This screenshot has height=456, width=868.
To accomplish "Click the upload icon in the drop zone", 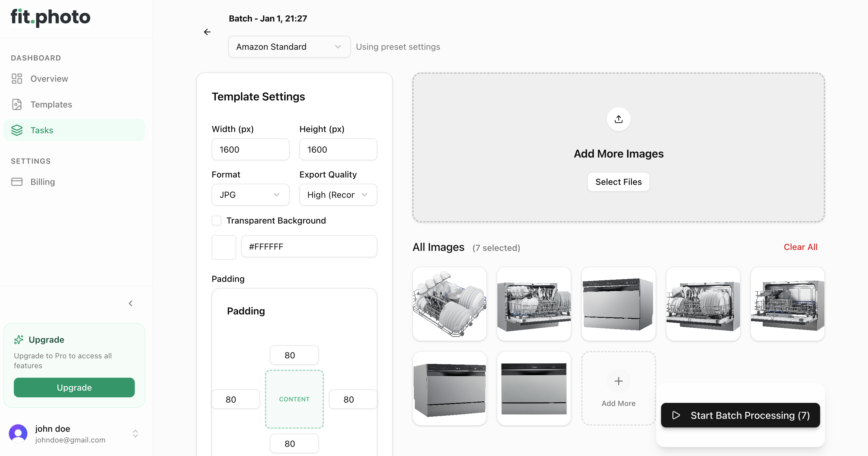I will [x=618, y=119].
